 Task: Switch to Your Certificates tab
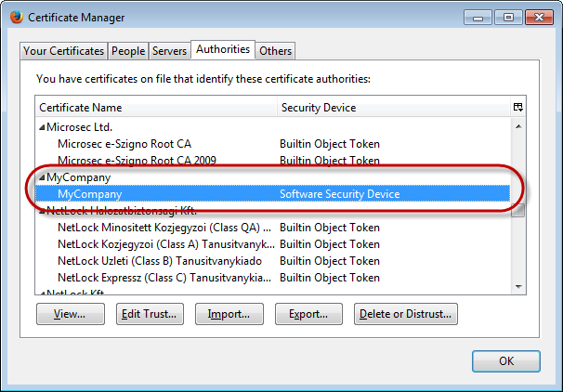pyautogui.click(x=64, y=51)
